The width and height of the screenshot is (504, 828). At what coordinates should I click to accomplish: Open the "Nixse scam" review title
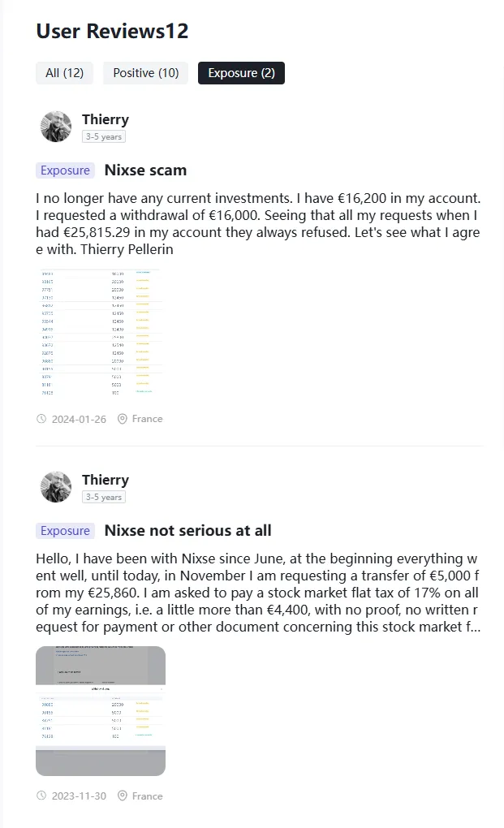(x=145, y=170)
